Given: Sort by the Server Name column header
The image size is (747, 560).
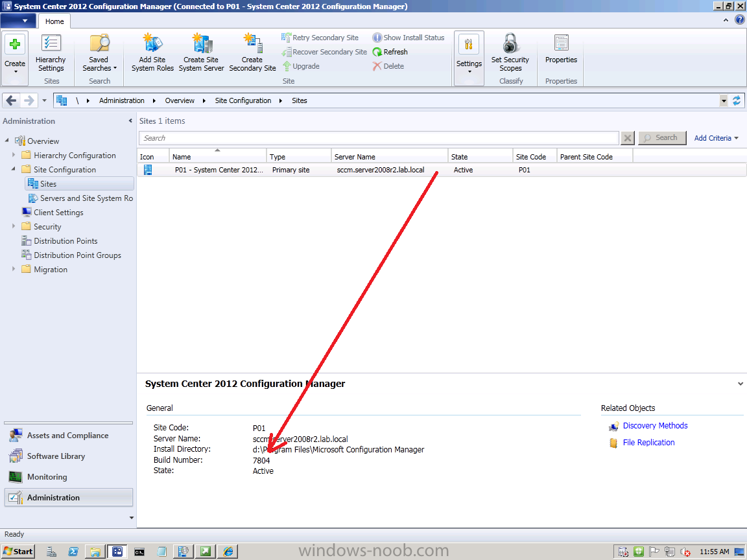Looking at the screenshot, I should pyautogui.click(x=390, y=156).
